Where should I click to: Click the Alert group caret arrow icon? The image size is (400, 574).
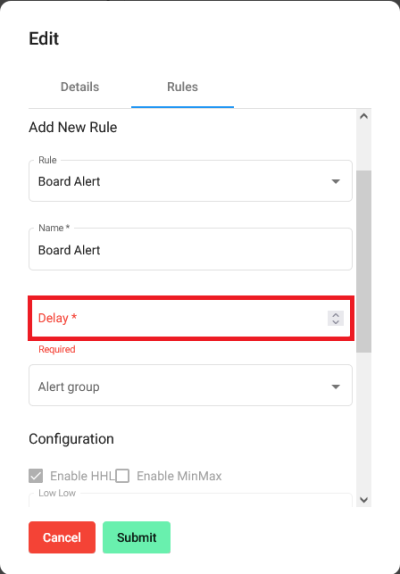(336, 387)
